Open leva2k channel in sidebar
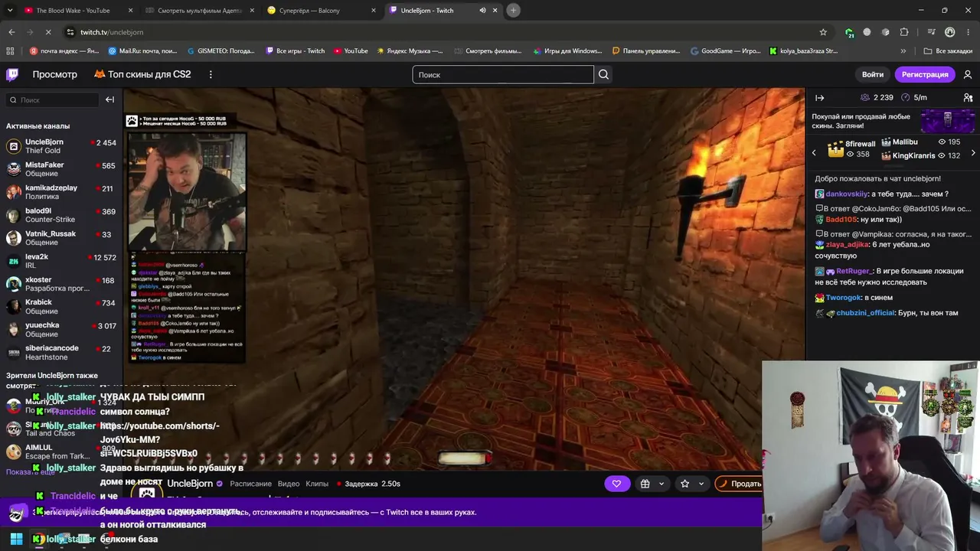This screenshot has height=551, width=980. click(x=61, y=261)
